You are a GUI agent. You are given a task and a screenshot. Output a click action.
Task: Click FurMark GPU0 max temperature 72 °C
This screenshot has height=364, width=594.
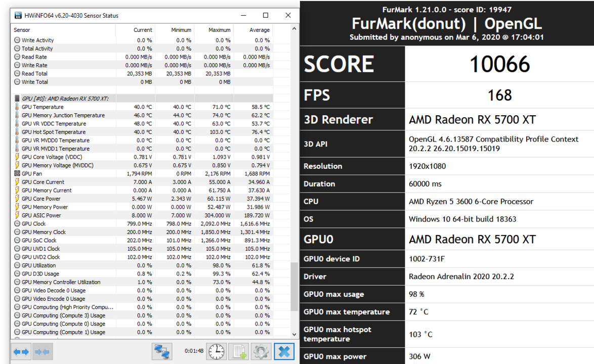point(418,312)
